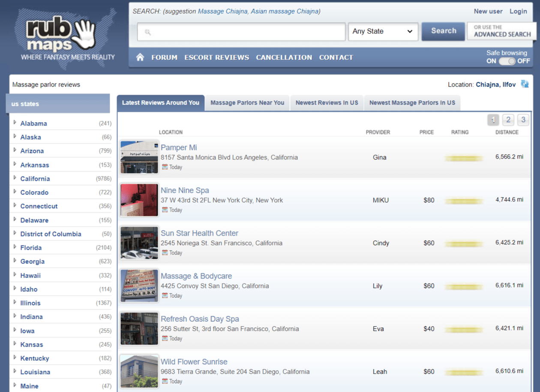The height and width of the screenshot is (392, 540).
Task: Click the 6,566.2 mi distance value
Action: [x=509, y=157]
